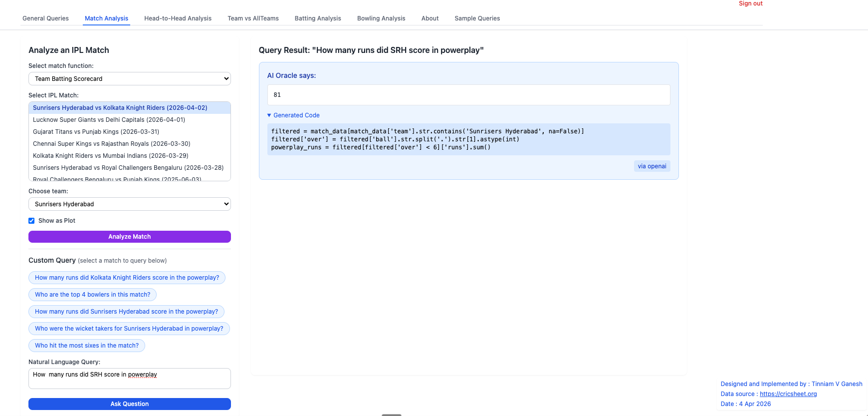Click the 'via openai' badge
Screen dimensions: 868x416
click(651, 166)
